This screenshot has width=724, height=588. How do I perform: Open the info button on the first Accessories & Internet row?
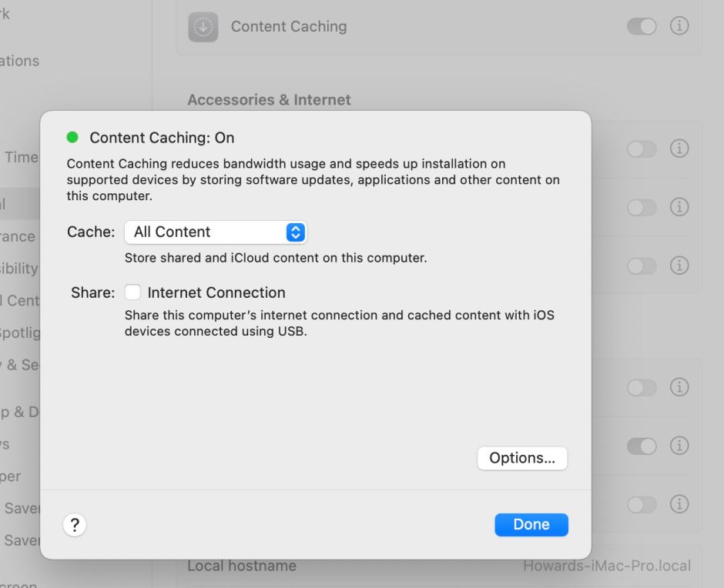679,149
